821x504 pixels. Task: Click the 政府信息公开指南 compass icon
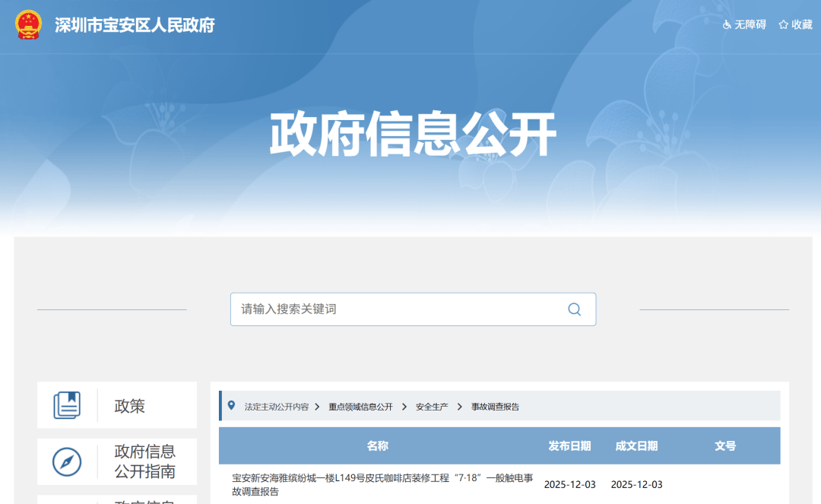pos(67,461)
